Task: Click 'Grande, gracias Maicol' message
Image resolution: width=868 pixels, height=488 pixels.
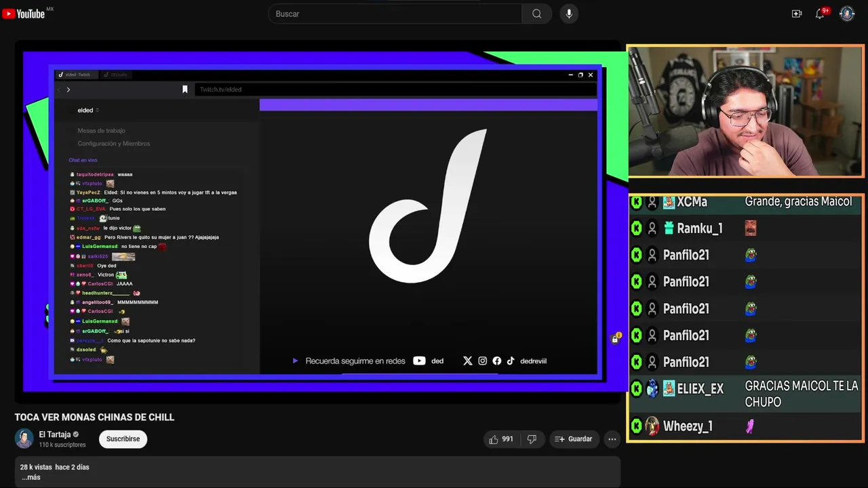Action: (x=798, y=201)
